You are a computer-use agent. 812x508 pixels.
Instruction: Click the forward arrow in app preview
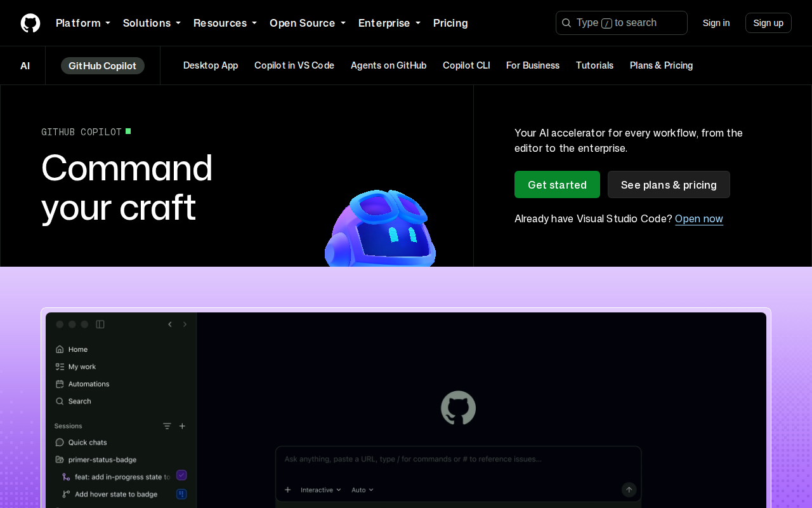[x=185, y=324]
